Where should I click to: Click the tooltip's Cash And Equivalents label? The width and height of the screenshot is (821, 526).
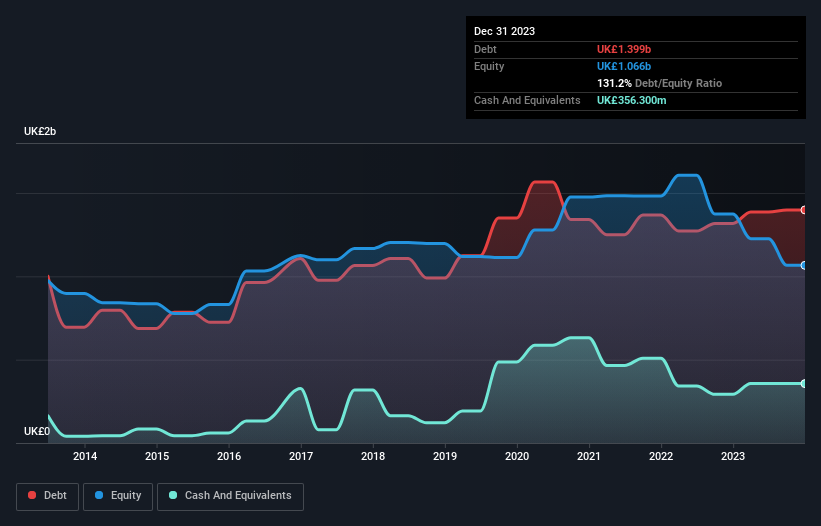[527, 100]
